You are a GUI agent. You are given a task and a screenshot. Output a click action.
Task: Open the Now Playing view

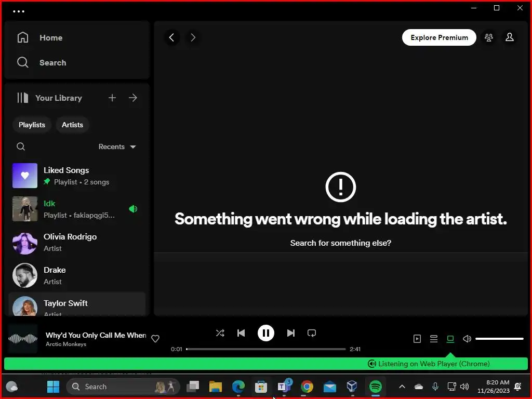click(417, 339)
